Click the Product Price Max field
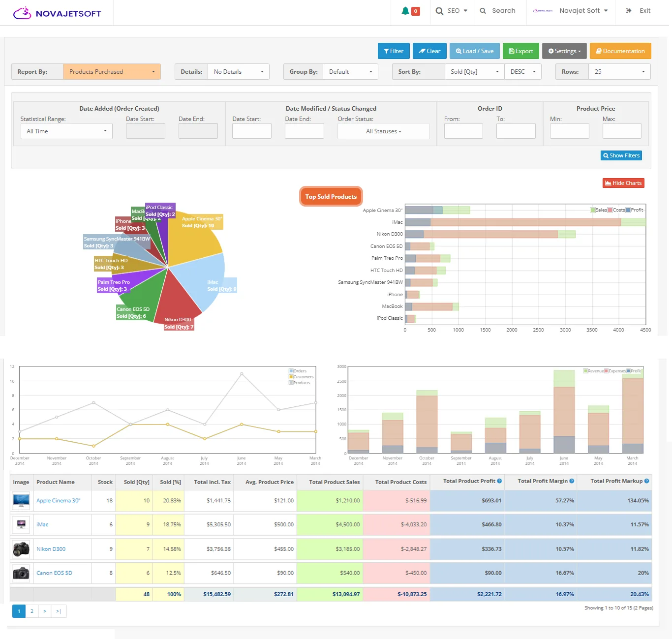 [622, 131]
